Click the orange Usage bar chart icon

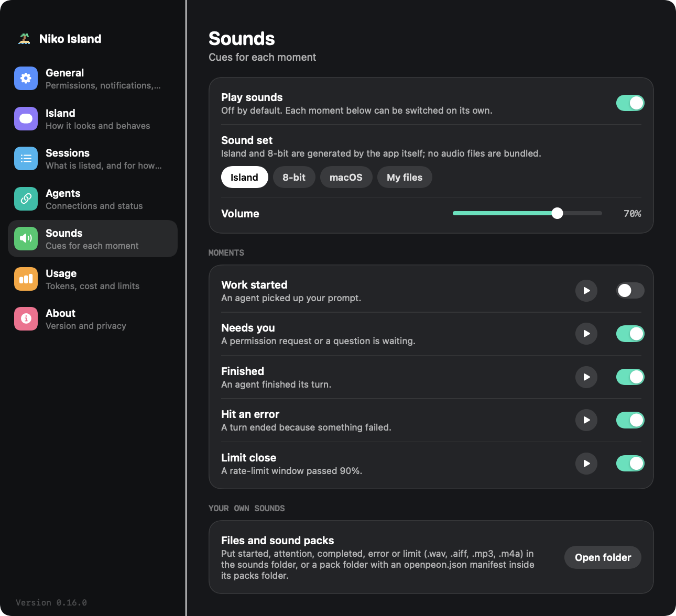click(26, 279)
